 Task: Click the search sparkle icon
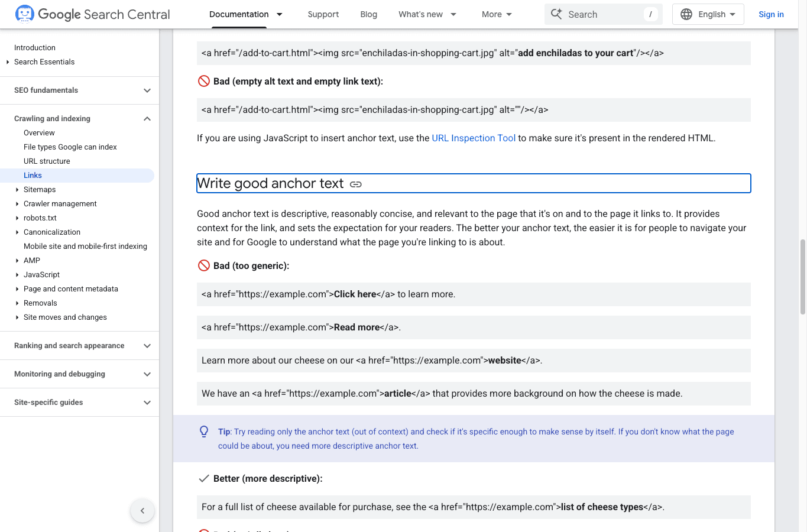[x=556, y=14]
